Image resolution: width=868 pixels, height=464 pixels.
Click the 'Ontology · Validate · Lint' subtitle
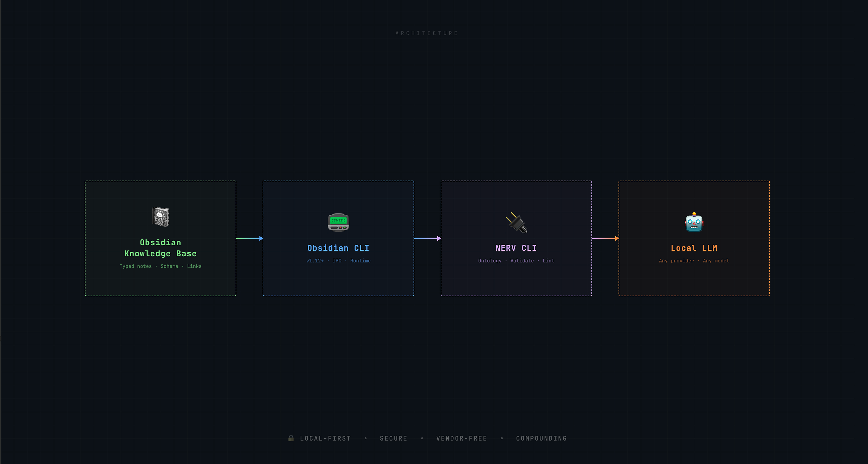click(x=516, y=261)
